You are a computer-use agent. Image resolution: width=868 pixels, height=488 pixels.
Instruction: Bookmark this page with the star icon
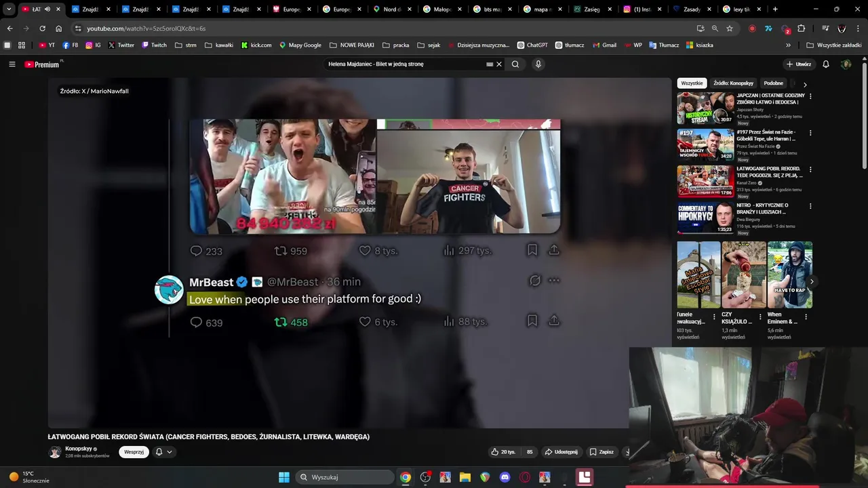(730, 28)
